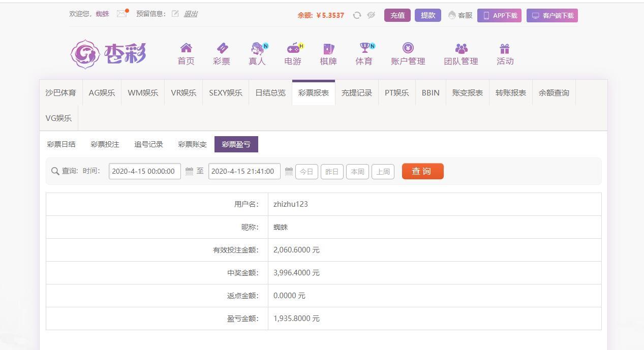Open start date calendar picker
This screenshot has height=350, width=644.
point(189,172)
